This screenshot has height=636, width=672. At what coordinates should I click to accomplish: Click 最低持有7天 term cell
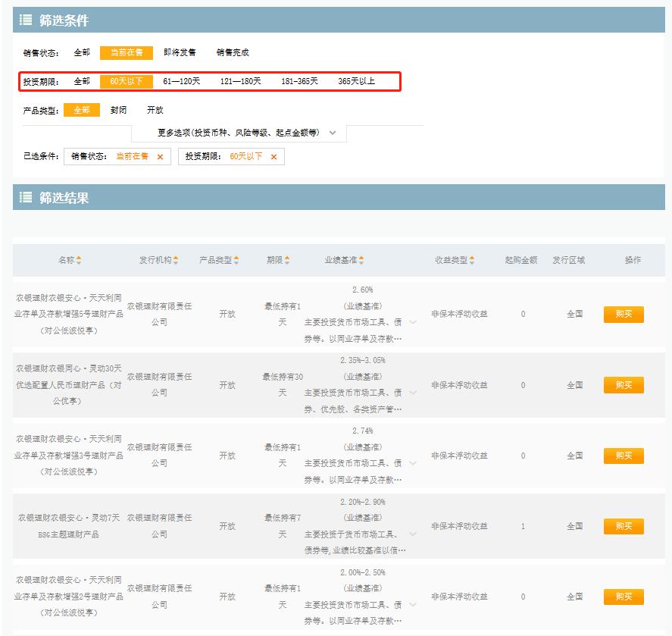point(283,526)
